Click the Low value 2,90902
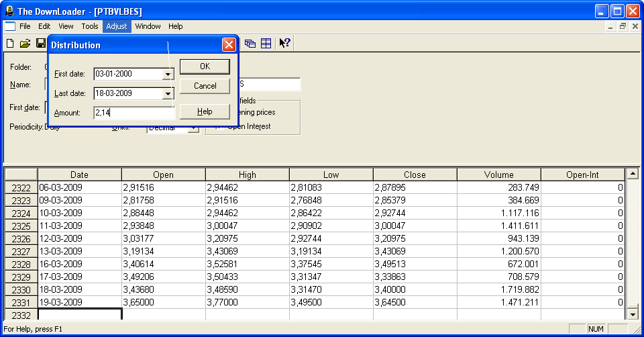Screen dimensions: 644x337 (331, 226)
